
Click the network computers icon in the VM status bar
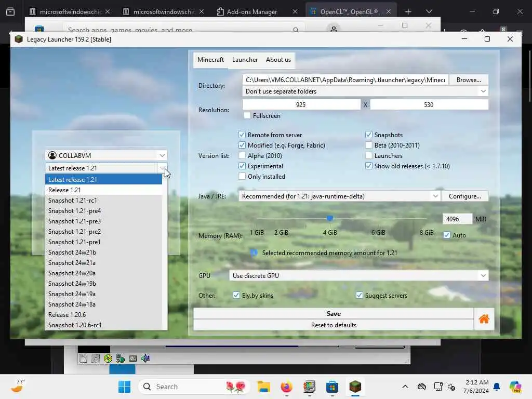pos(121,358)
